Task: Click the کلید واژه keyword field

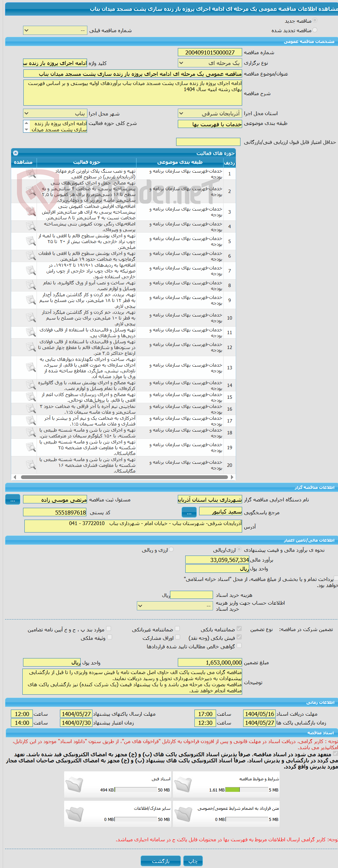Action: (x=55, y=63)
